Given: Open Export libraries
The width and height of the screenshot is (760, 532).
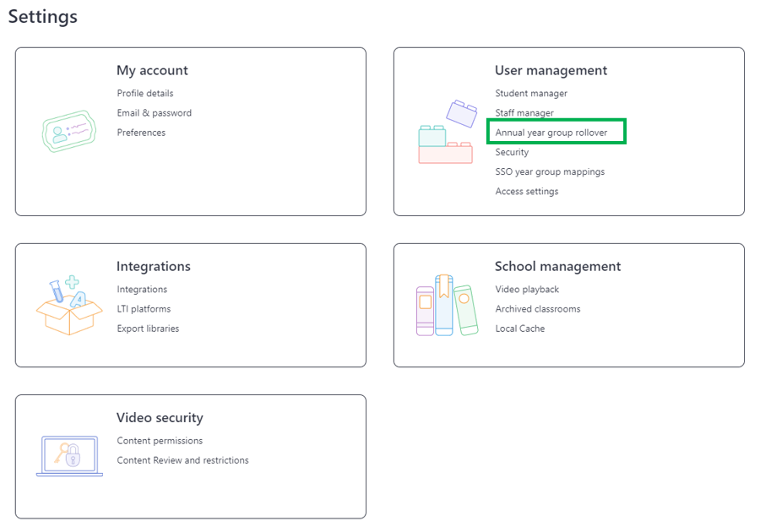Looking at the screenshot, I should (x=148, y=328).
